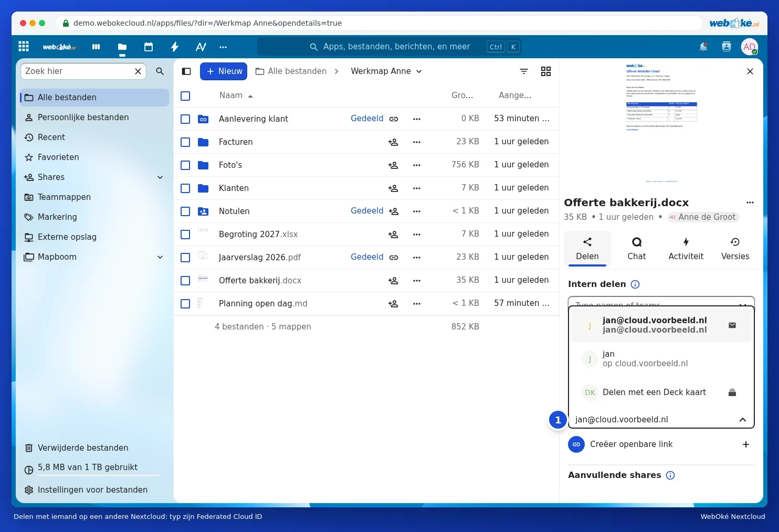Open Persoonlijke bestanden

click(x=94, y=118)
